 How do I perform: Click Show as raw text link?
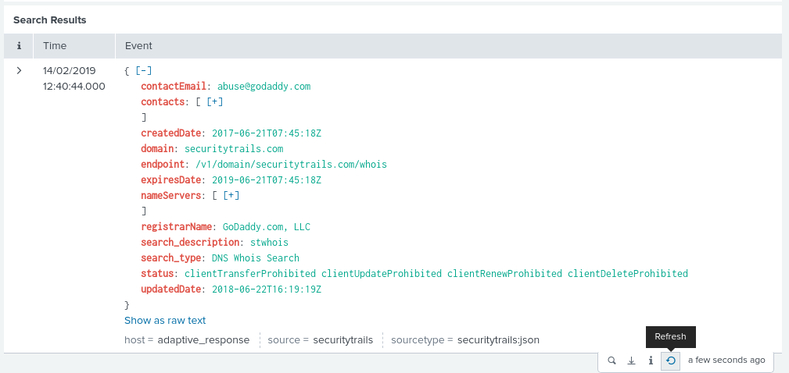coord(165,320)
